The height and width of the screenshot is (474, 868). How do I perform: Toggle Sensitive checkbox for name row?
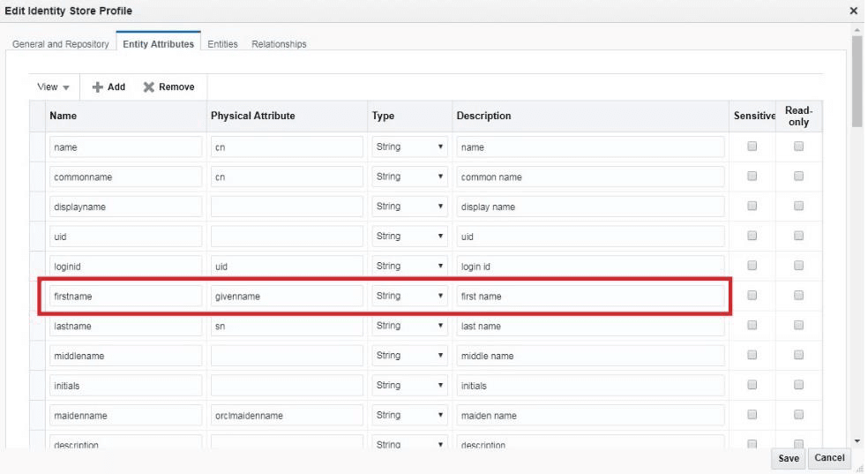pyautogui.click(x=752, y=147)
